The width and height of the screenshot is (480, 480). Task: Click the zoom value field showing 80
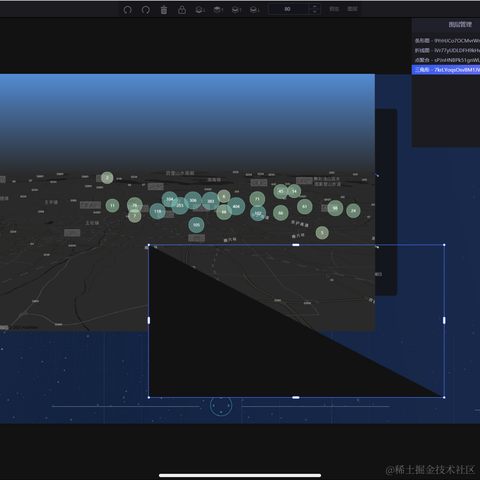click(x=288, y=9)
